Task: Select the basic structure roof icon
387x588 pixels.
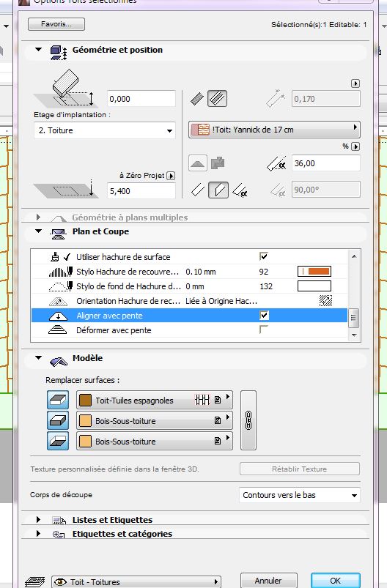Action: click(197, 99)
